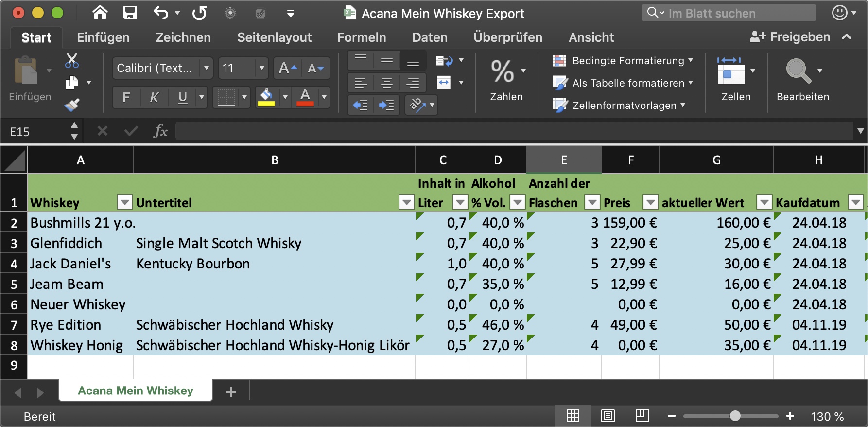Click the Zellen cells icon
Screen dimensions: 868x427
tap(730, 71)
